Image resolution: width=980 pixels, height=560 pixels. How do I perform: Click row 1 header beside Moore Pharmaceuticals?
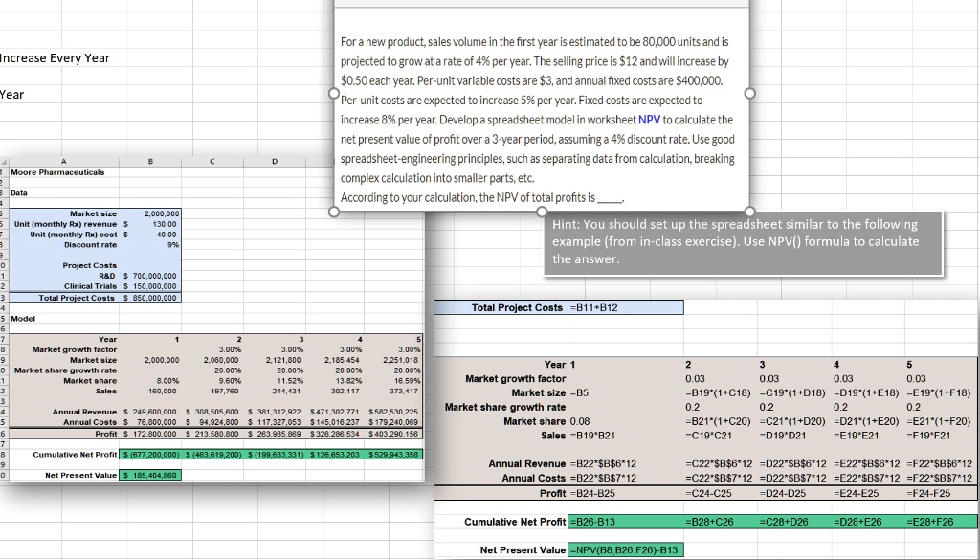pos(5,172)
